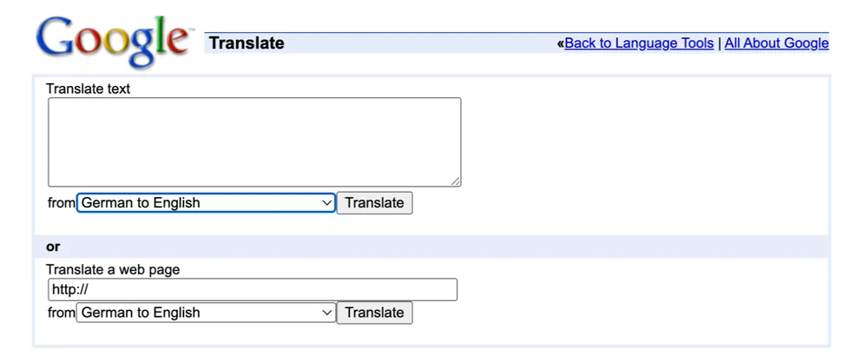Click "from" label beside the web page dropdown

(x=62, y=313)
